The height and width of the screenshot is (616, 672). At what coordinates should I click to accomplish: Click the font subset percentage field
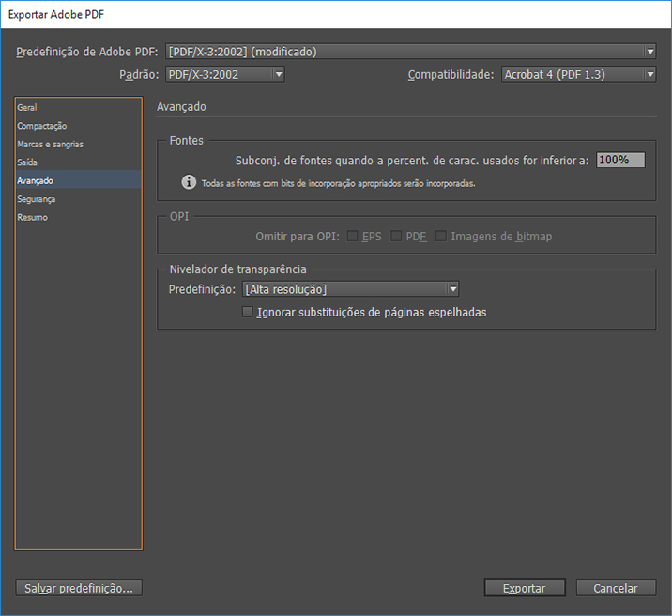620,160
